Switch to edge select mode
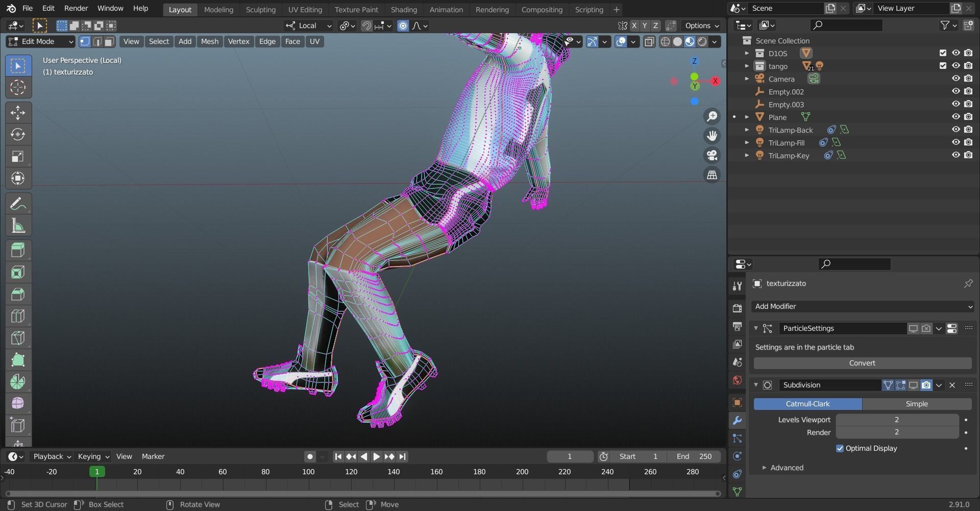980x511 pixels. (97, 42)
